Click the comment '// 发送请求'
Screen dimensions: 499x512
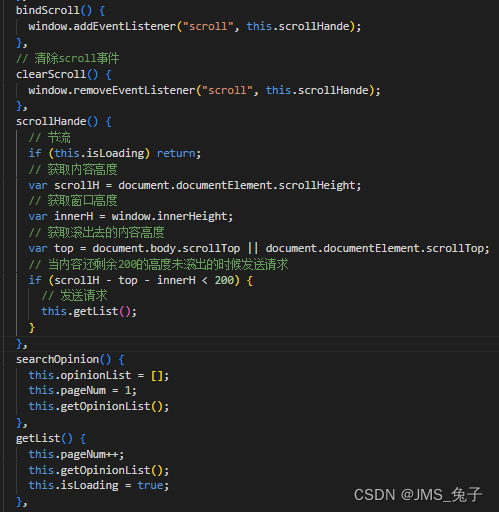(x=74, y=296)
